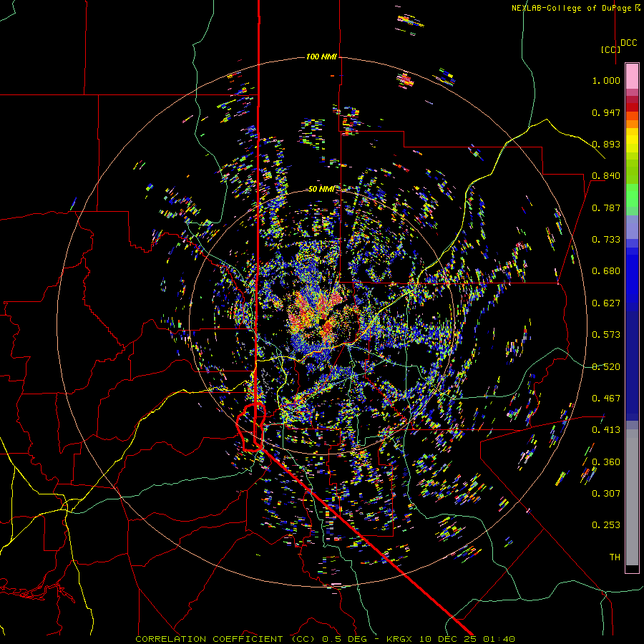The height and width of the screenshot is (644, 644).
Task: Click the 0.520 legend value
Action: 606,366
